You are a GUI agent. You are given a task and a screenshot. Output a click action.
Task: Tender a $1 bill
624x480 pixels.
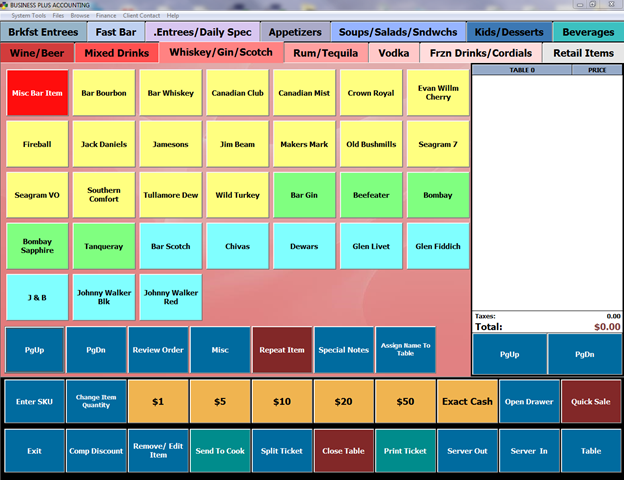[158, 402]
